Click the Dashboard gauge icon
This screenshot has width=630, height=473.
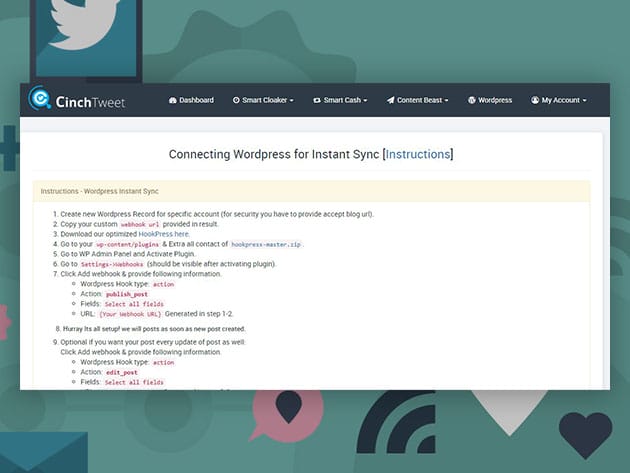pyautogui.click(x=173, y=101)
